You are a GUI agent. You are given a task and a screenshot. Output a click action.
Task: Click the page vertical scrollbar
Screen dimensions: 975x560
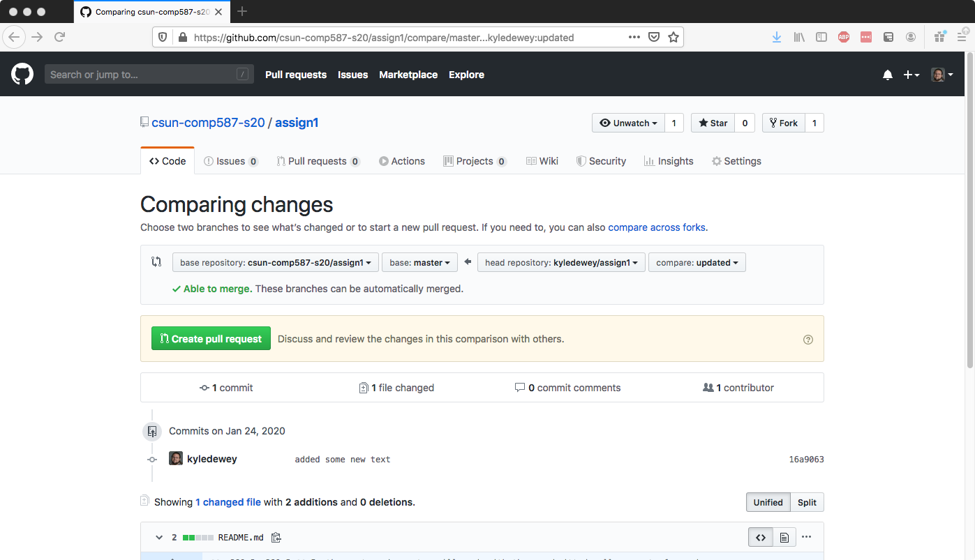pyautogui.click(x=970, y=209)
